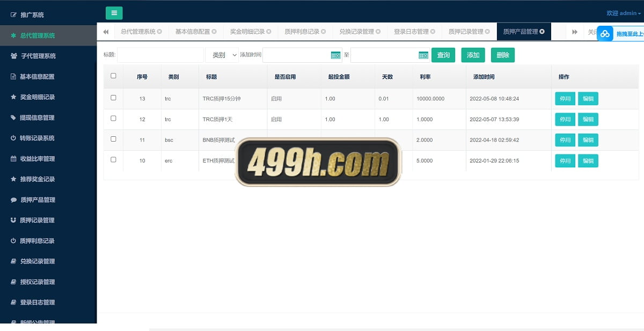Close the 登录日志管理 tab

pyautogui.click(x=433, y=32)
